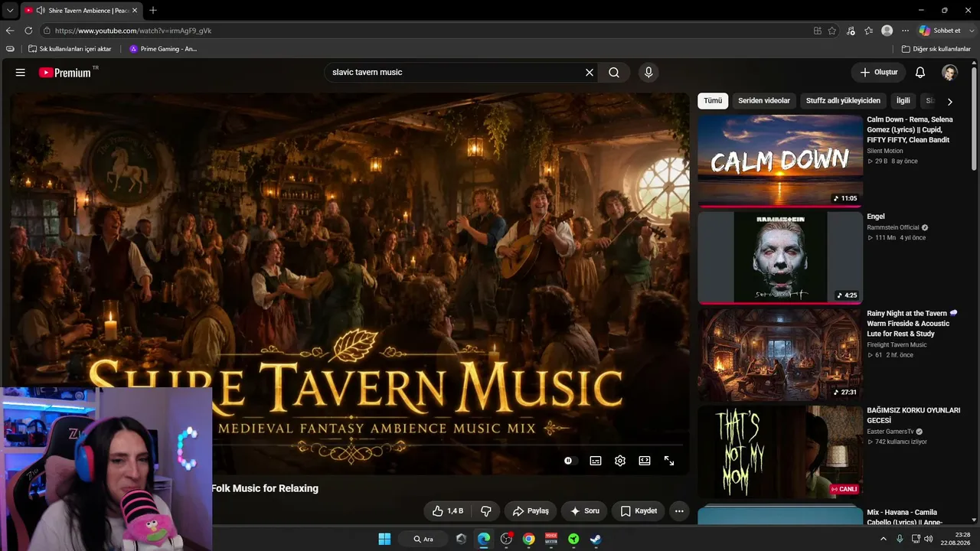Open Steam from the taskbar

tap(596, 539)
